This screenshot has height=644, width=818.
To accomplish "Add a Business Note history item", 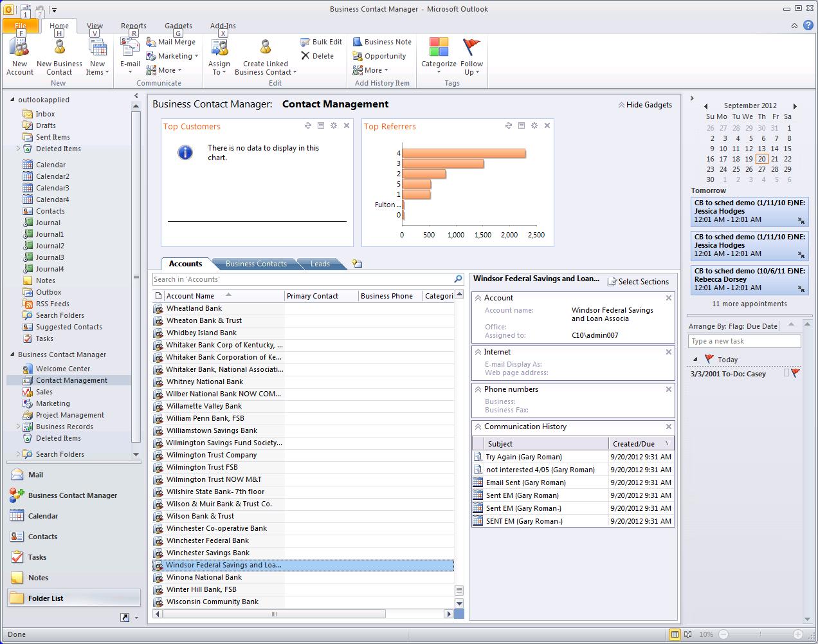I will [x=381, y=42].
